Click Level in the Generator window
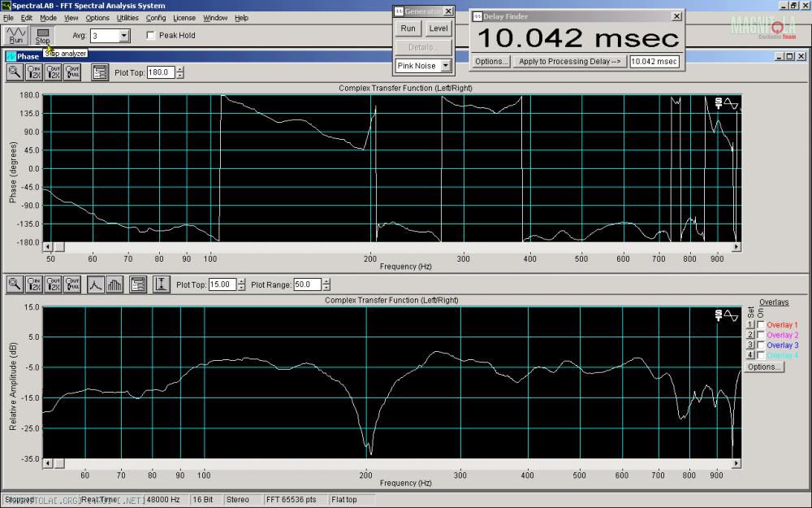 pos(438,28)
